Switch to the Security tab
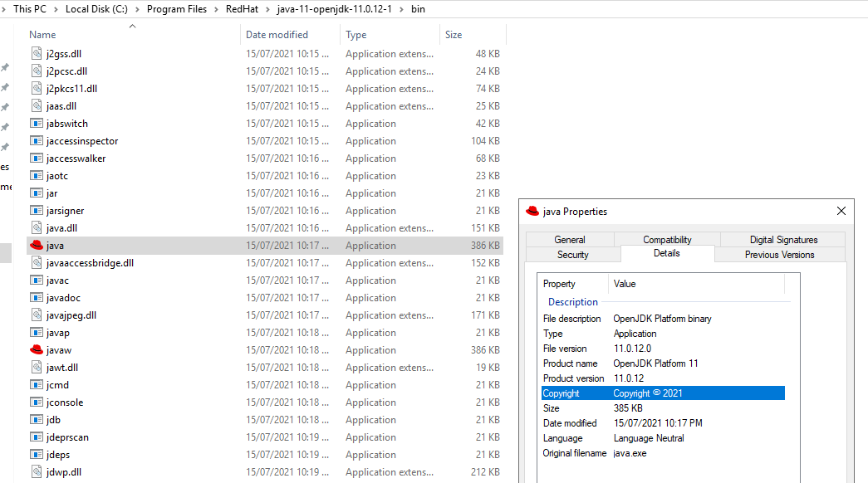 pos(572,255)
